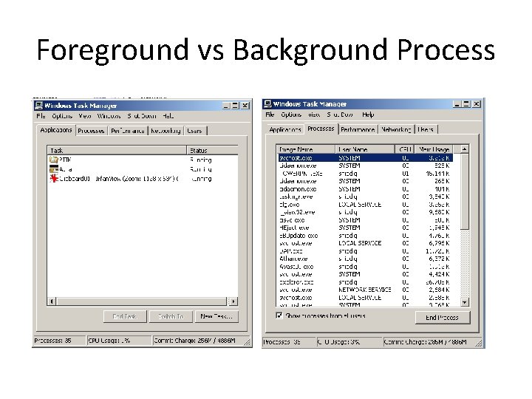Click the task list left scroll arrow

pos(52,301)
